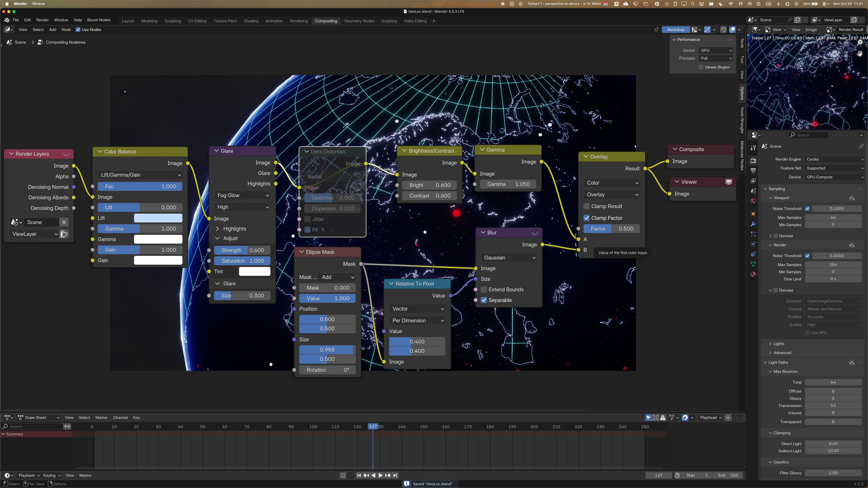Open the macOS Wi-Fi status icon

(731, 4)
